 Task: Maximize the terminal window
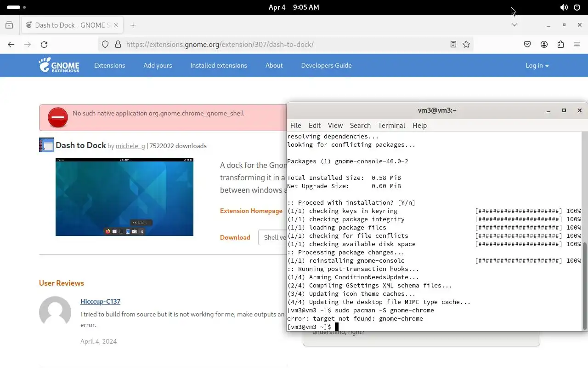[x=564, y=110]
